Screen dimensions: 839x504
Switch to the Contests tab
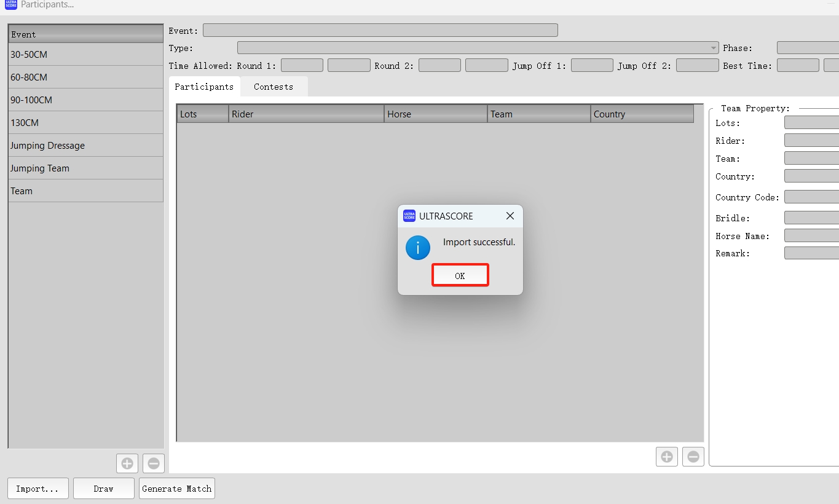[274, 87]
